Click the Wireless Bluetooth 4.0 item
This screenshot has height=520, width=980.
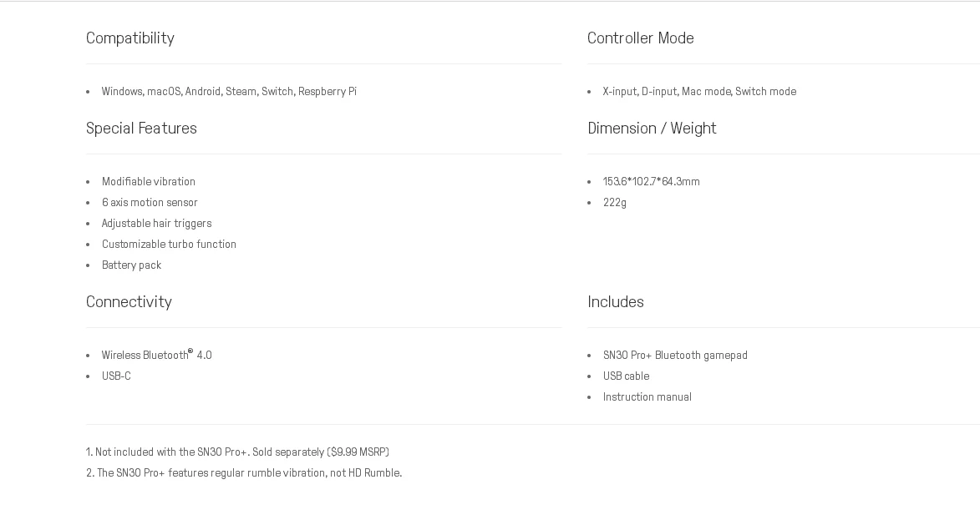click(x=157, y=356)
